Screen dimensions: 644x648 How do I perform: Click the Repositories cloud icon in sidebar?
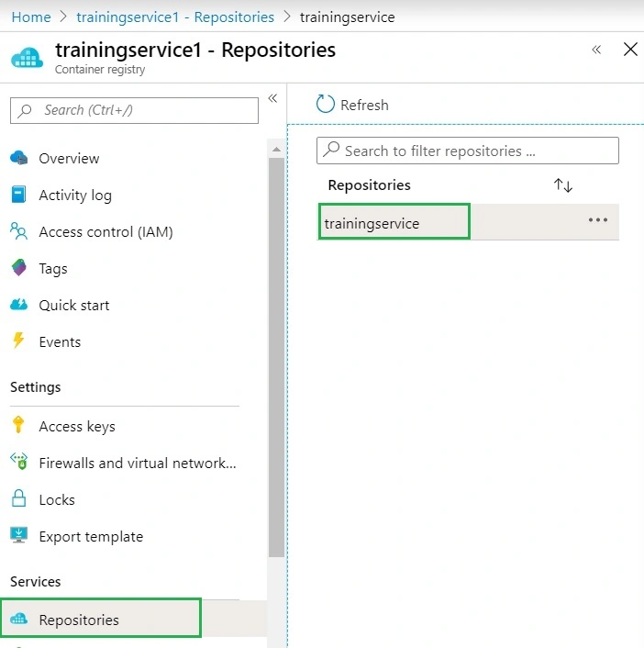click(18, 619)
